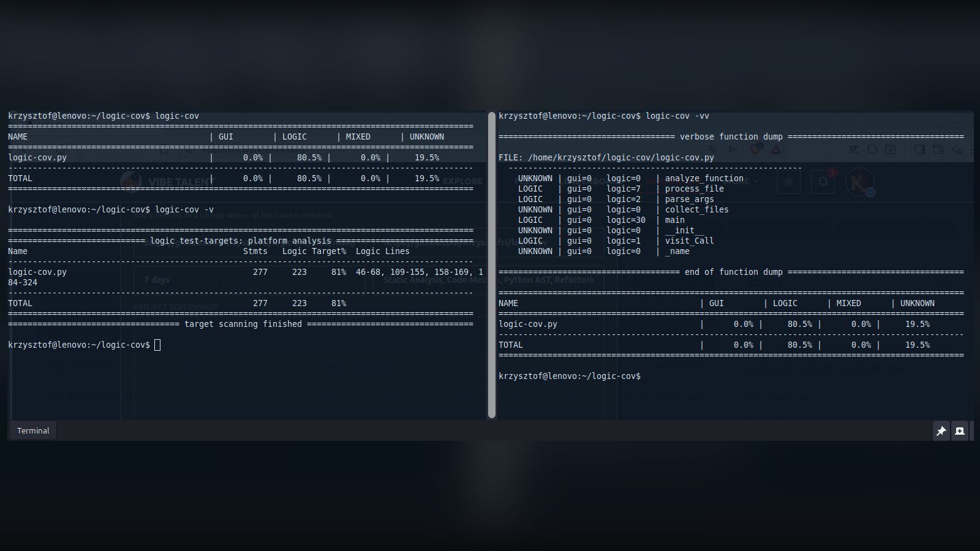The width and height of the screenshot is (980, 551).
Task: Click 'collect_files' function name
Action: click(697, 209)
